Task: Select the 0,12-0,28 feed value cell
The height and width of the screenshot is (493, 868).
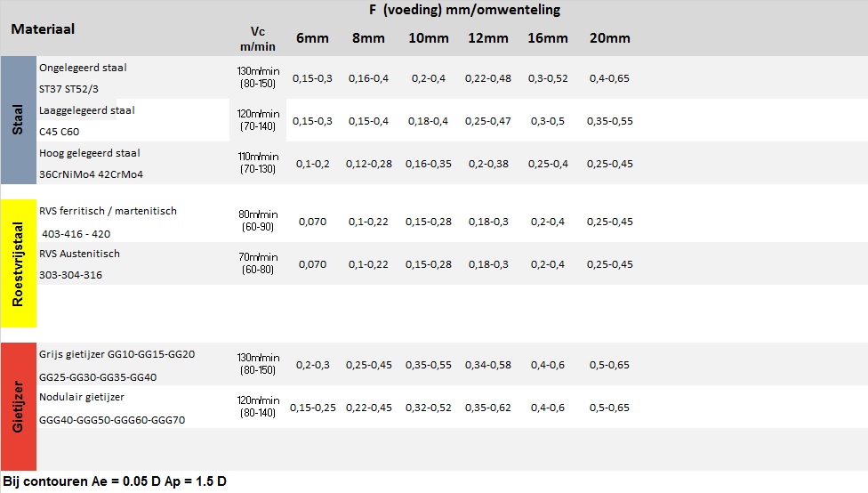Action: coord(369,164)
